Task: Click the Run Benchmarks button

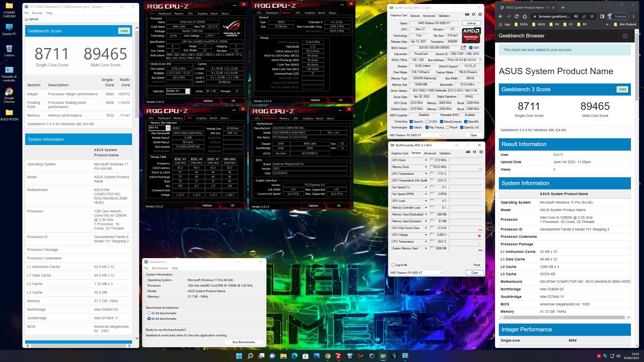Action: (244, 342)
